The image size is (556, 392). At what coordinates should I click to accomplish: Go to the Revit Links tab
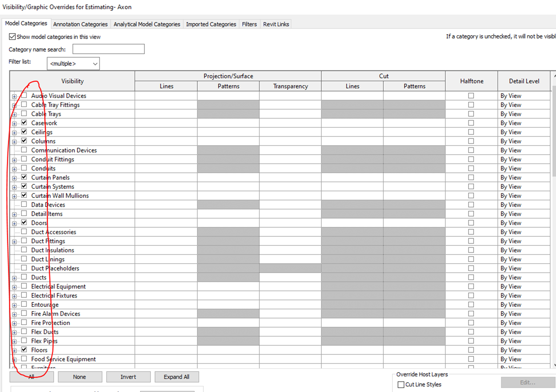(x=276, y=24)
